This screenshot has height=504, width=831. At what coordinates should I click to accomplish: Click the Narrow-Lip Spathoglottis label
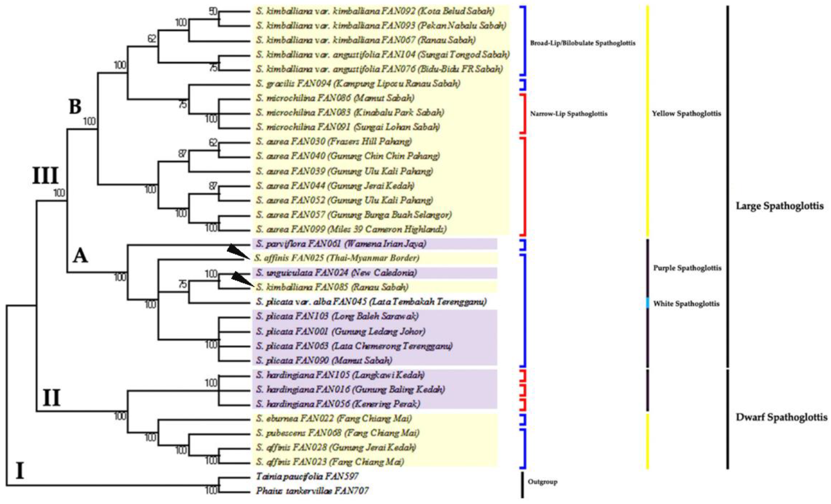(x=569, y=114)
